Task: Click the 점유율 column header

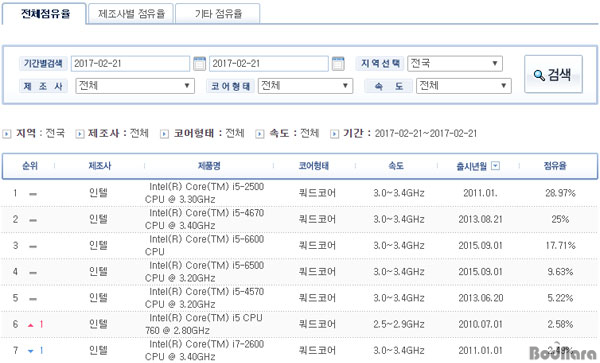Action: pos(555,166)
